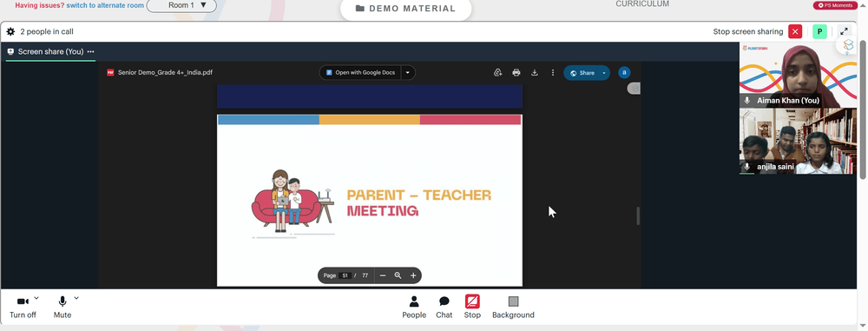The width and height of the screenshot is (868, 331).
Task: Turn off the camera
Action: 23,308
